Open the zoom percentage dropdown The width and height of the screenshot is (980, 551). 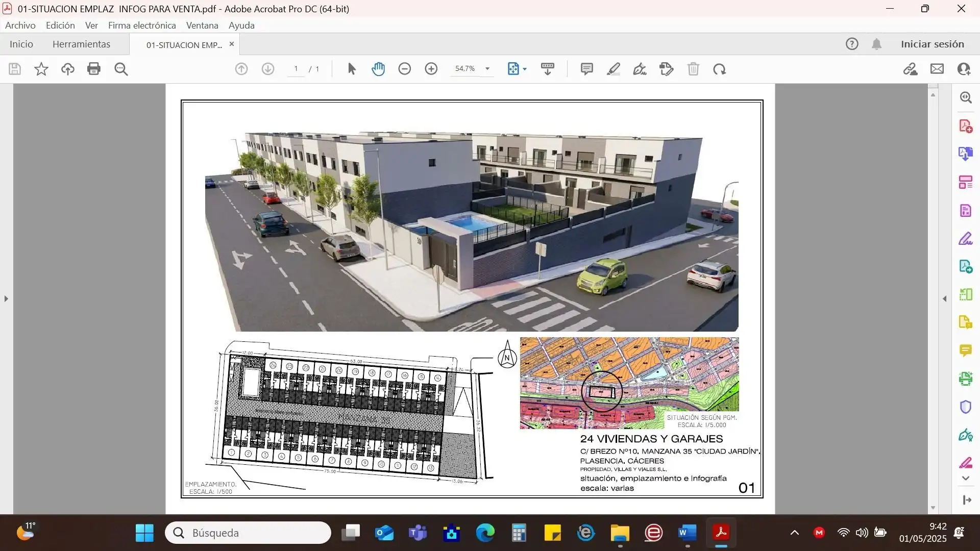tap(487, 69)
